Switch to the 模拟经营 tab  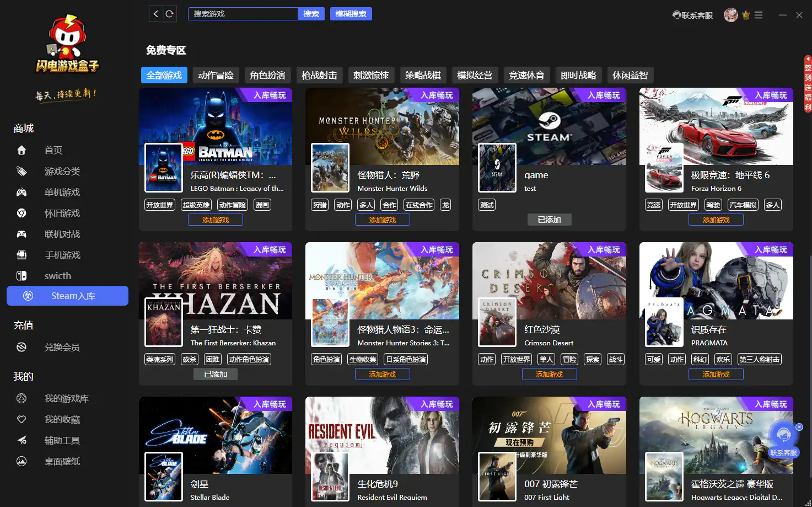point(475,75)
